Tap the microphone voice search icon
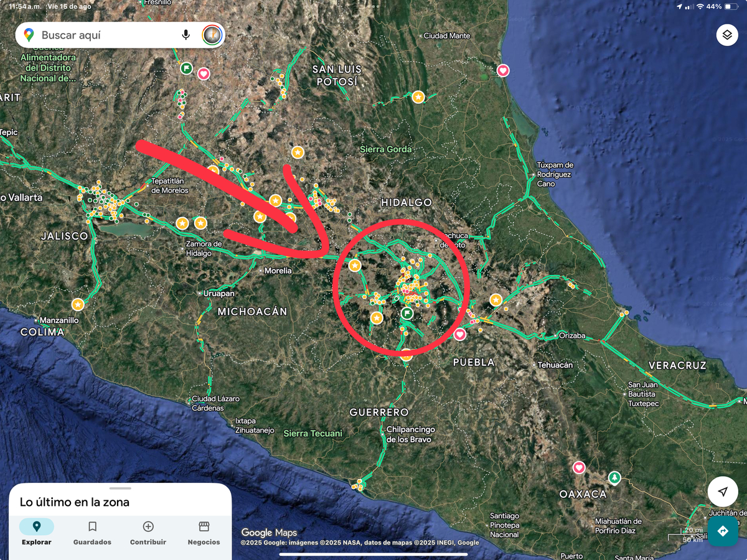 pyautogui.click(x=186, y=35)
